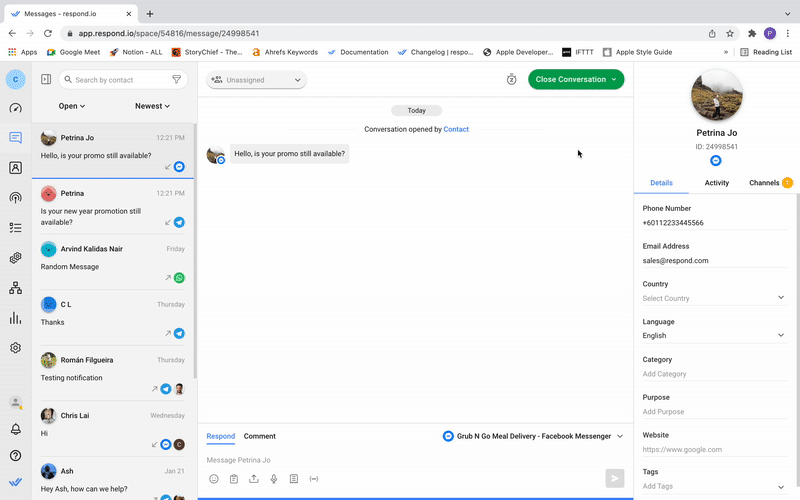Open the Petrina conversation about new year promotion
The height and width of the screenshot is (500, 800).
(113, 207)
